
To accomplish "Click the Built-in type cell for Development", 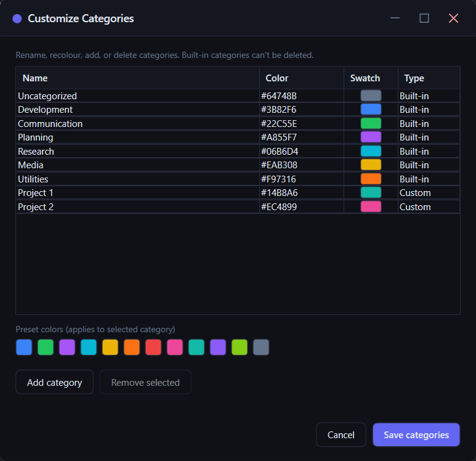I will tap(429, 110).
